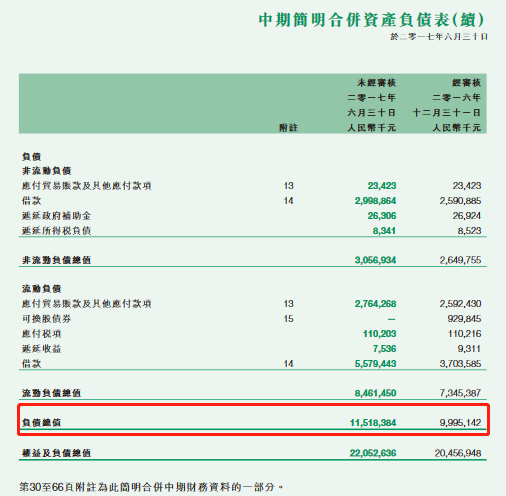Click non-current 借款 value 2,998,864
Screen dimensions: 506x496
(375, 201)
